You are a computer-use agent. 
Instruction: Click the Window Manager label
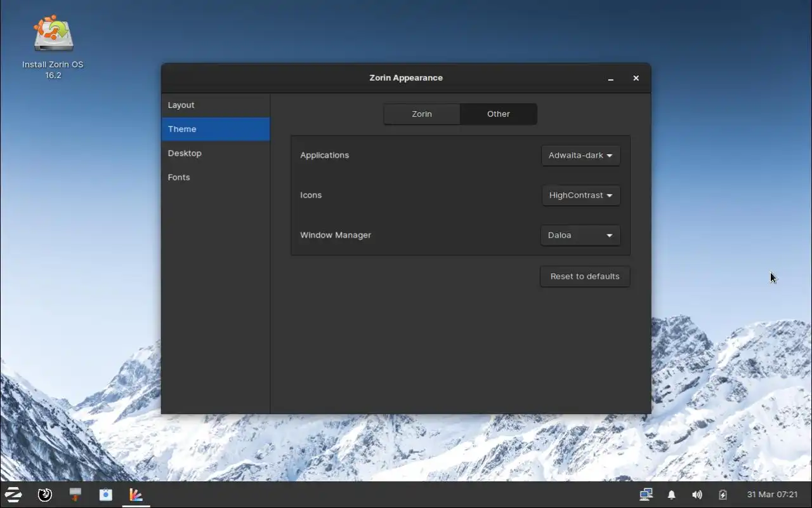point(336,235)
